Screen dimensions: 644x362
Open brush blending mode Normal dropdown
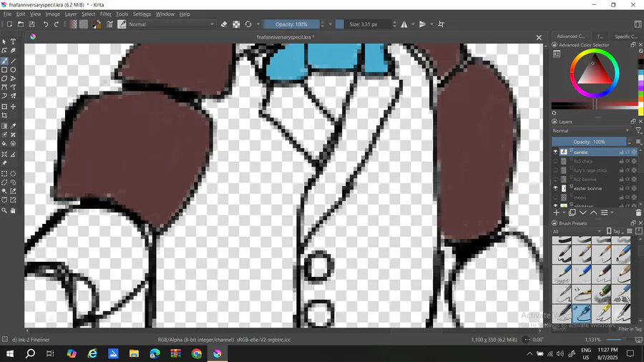point(172,24)
